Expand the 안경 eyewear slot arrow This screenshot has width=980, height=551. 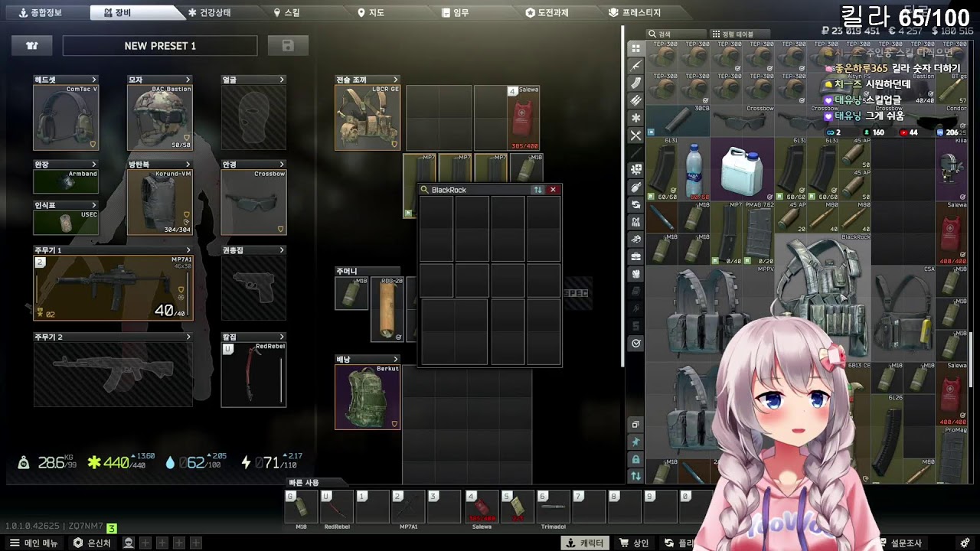pyautogui.click(x=282, y=165)
